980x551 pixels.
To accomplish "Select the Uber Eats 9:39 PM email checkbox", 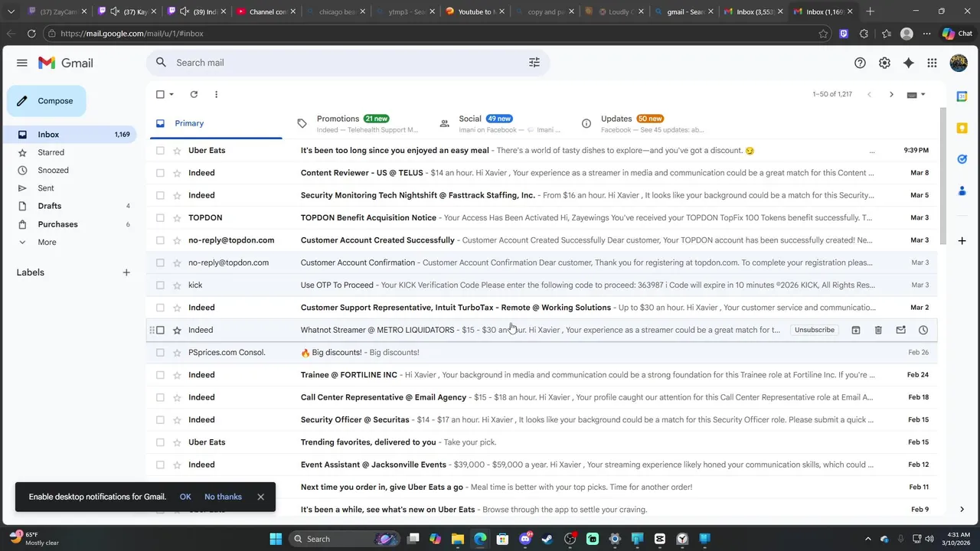I will click(160, 151).
